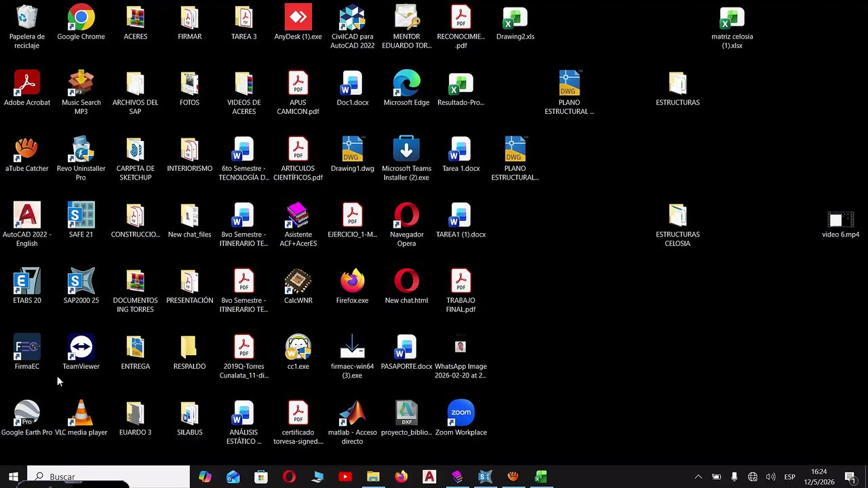868x488 pixels.
Task: Select the Doc1.docx file icon
Action: [353, 89]
